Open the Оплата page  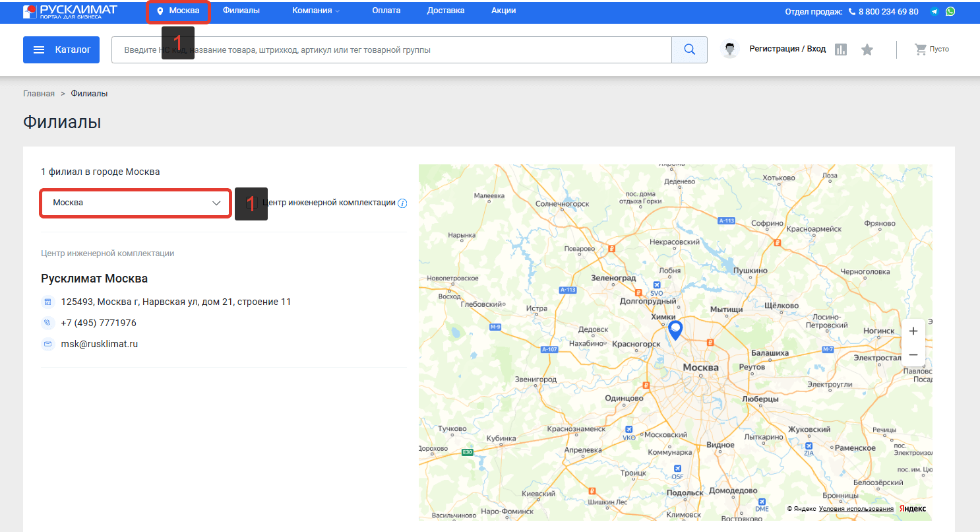coord(386,11)
